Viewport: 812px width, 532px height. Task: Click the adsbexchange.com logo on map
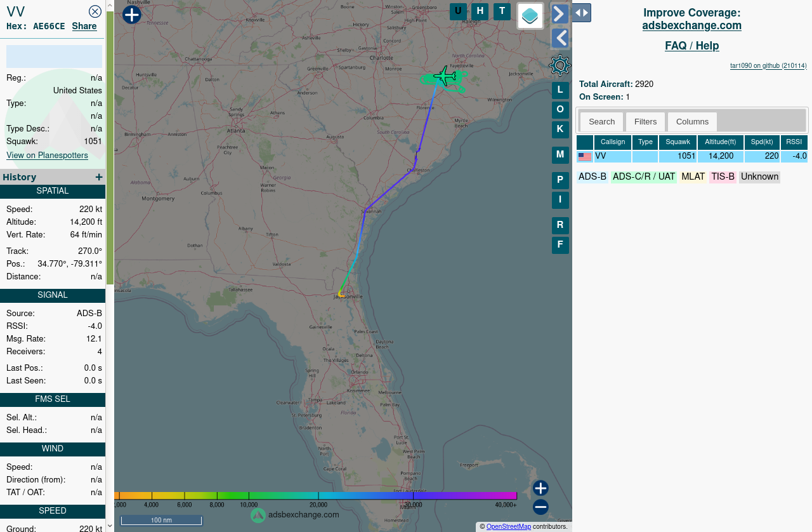point(295,515)
